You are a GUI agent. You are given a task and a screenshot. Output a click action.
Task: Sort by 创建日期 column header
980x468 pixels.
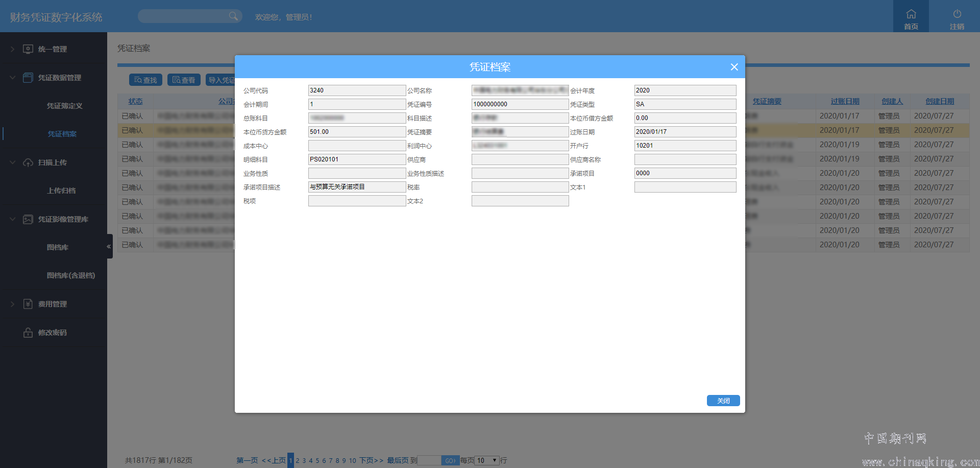pos(940,101)
